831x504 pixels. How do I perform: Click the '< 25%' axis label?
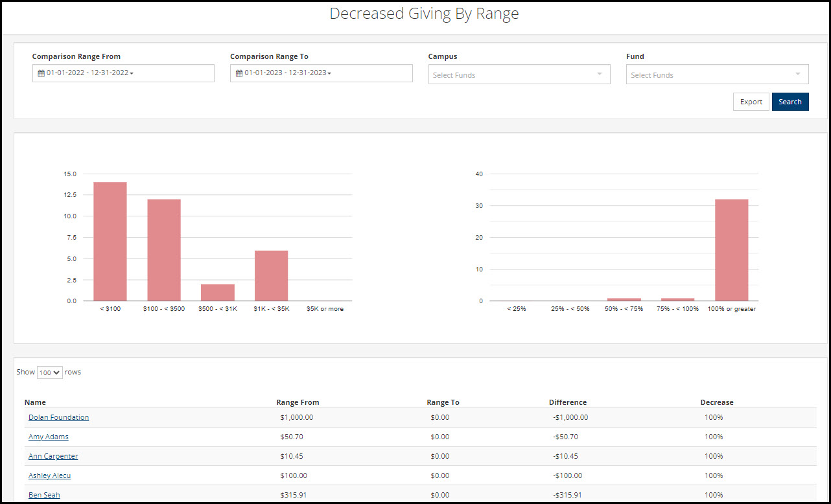tap(517, 309)
